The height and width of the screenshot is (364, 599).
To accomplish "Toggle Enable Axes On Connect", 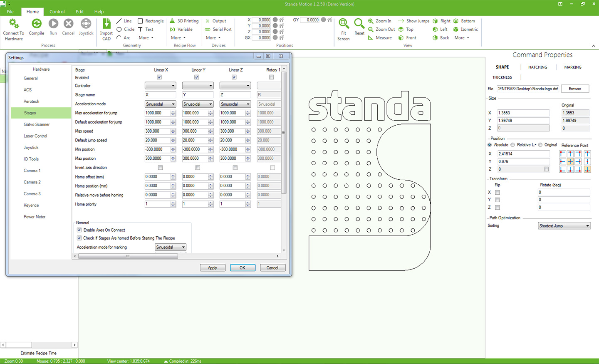I will point(79,230).
